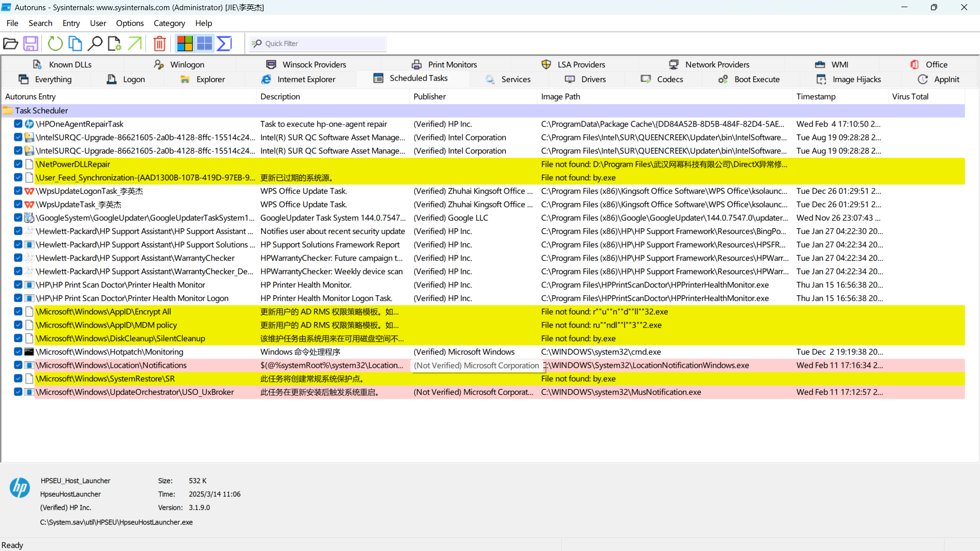The height and width of the screenshot is (551, 980).
Task: Uncheck the USO_UxBroker entry checkbox
Action: 18,392
